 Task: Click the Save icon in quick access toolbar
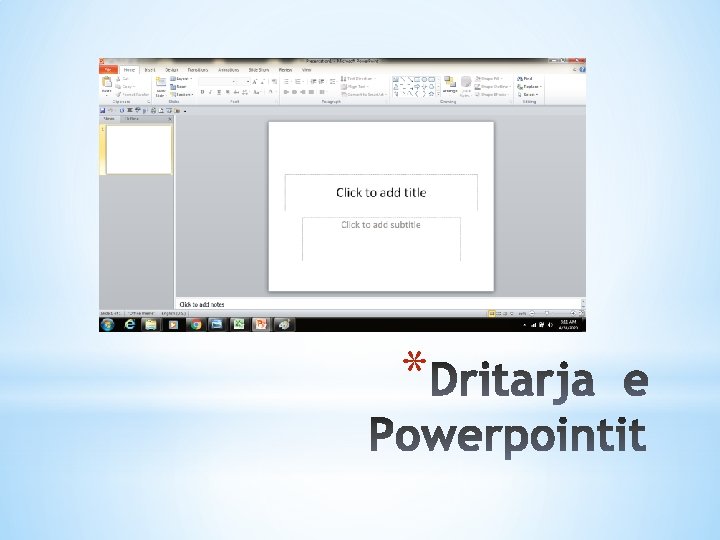[102, 110]
